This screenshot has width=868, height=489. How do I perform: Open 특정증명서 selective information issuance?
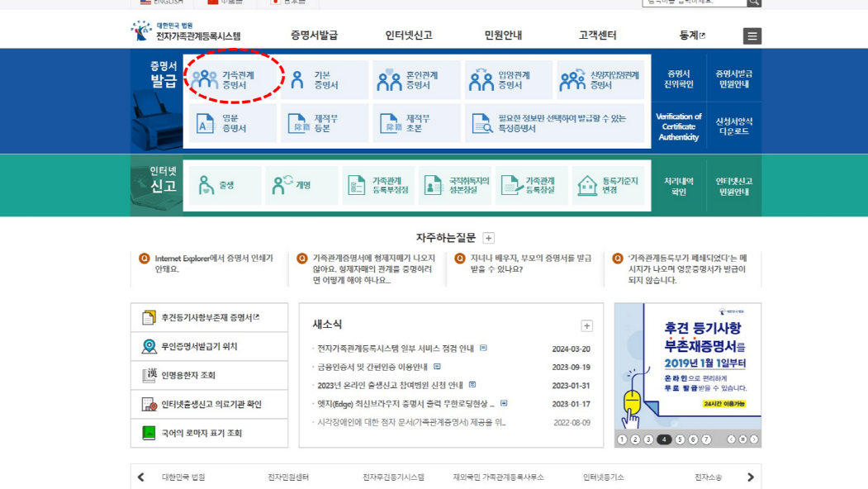(x=555, y=123)
